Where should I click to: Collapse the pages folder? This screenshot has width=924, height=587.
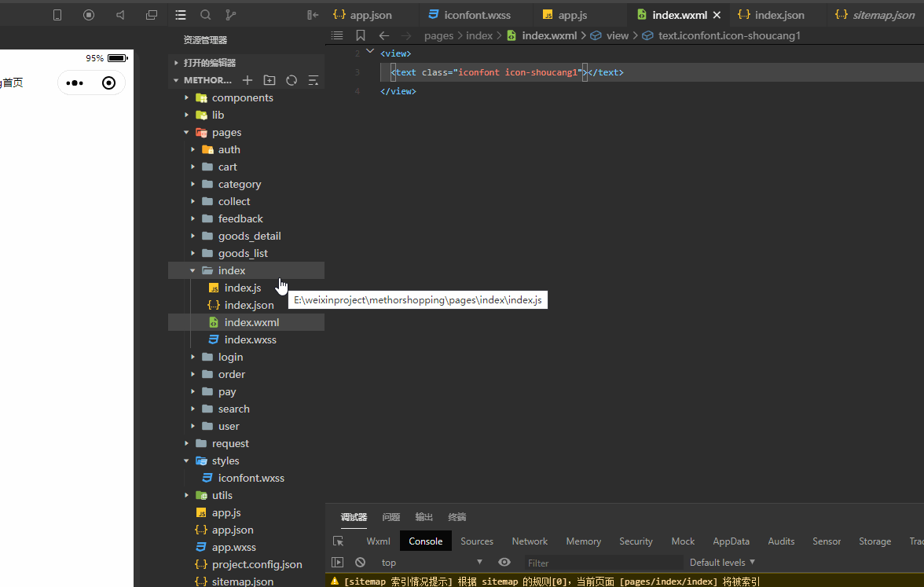click(x=227, y=133)
